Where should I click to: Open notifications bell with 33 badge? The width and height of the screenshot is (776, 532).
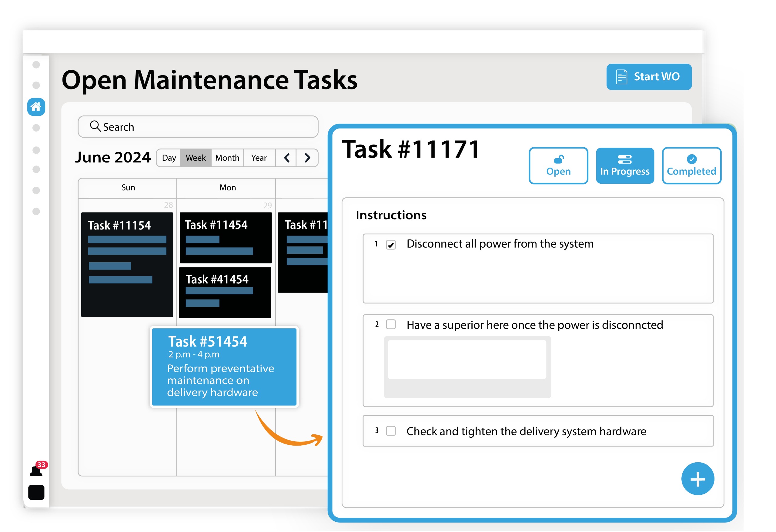tap(37, 471)
